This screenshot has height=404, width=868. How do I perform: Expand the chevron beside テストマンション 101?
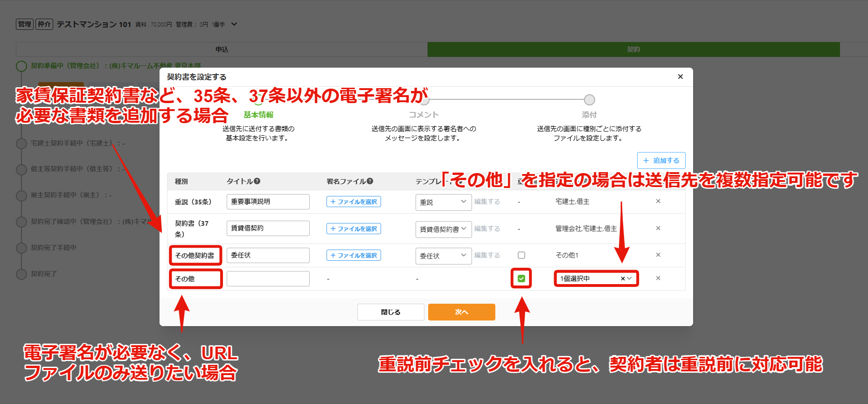234,24
